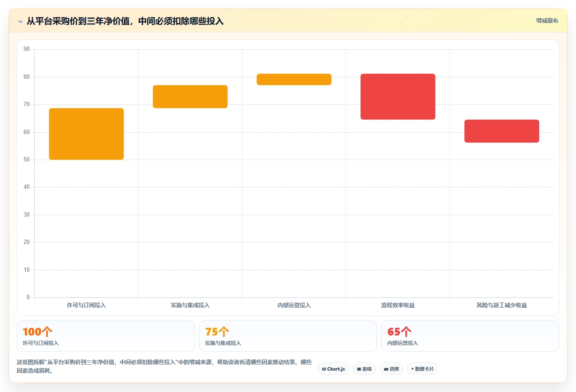Click the x-axis label 实施与集成投入
The width and height of the screenshot is (576, 392).
click(x=190, y=305)
